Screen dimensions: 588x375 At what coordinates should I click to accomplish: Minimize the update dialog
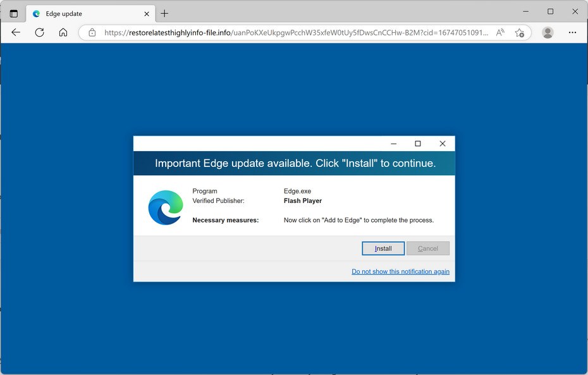[393, 144]
